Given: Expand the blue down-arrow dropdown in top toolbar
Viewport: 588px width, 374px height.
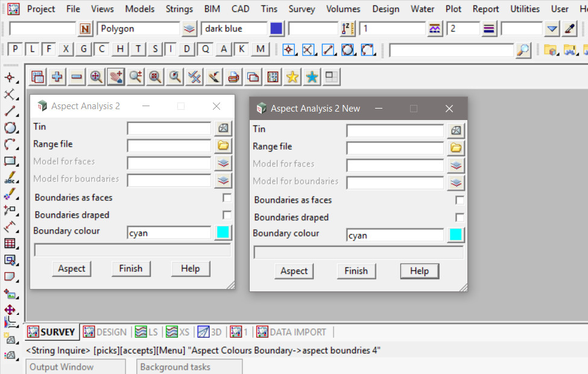Looking at the screenshot, I should coord(552,28).
